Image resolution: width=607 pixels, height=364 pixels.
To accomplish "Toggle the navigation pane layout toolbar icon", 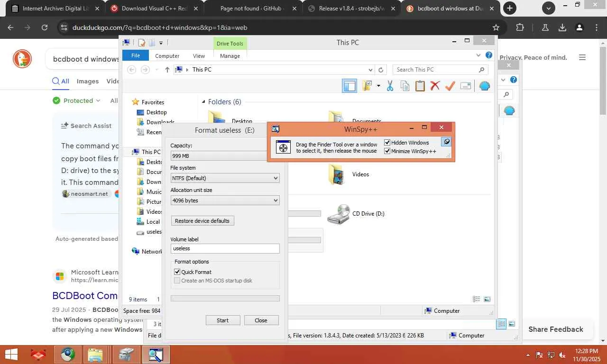I will point(349,86).
